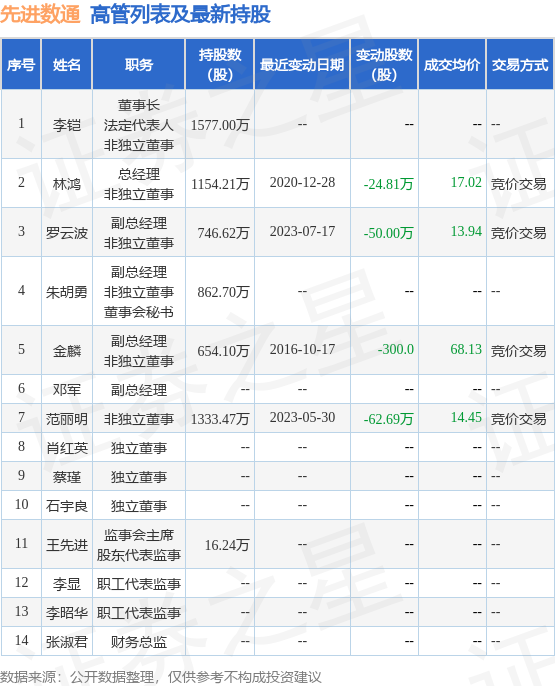Select the holding 1577.00万

(220, 125)
